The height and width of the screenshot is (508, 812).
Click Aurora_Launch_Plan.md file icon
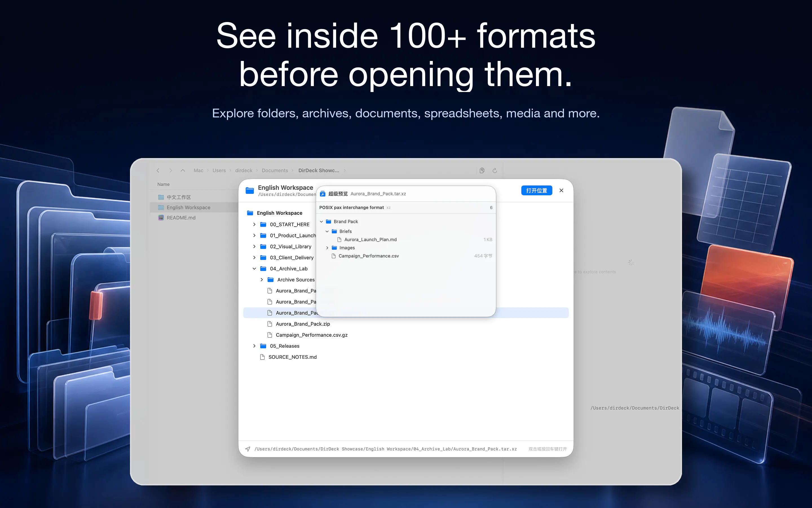click(x=339, y=240)
